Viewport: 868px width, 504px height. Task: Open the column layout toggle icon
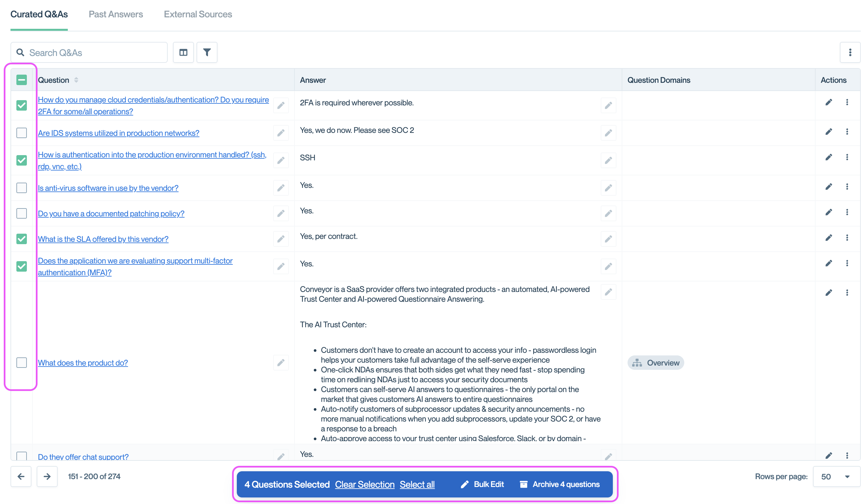click(x=183, y=52)
